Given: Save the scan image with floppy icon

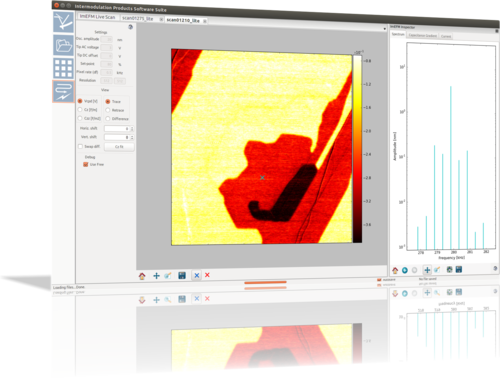Looking at the screenshot, I should click(x=182, y=275).
